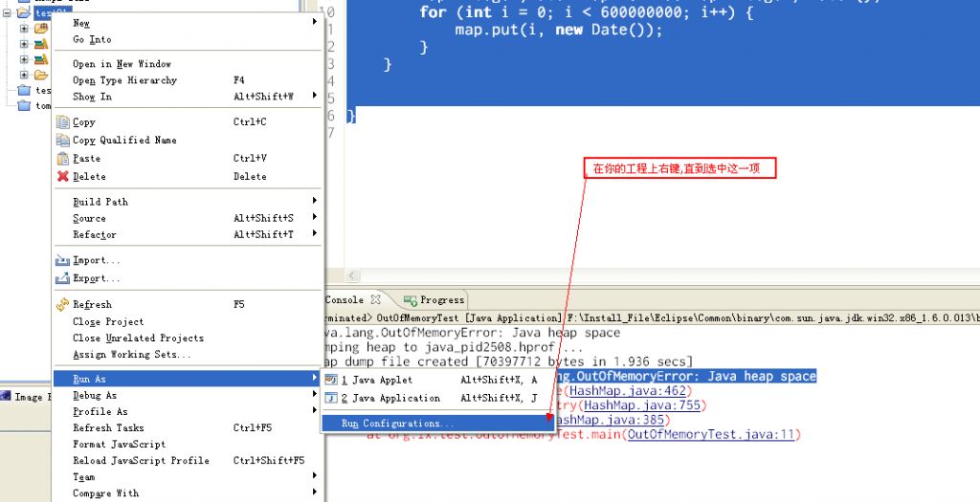980x502 pixels.
Task: Click the editor horizontal scrollbar left arrow
Action: [x=352, y=275]
